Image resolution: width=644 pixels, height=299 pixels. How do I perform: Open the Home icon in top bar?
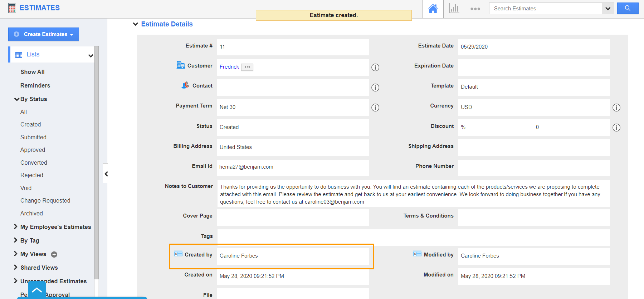tap(433, 9)
